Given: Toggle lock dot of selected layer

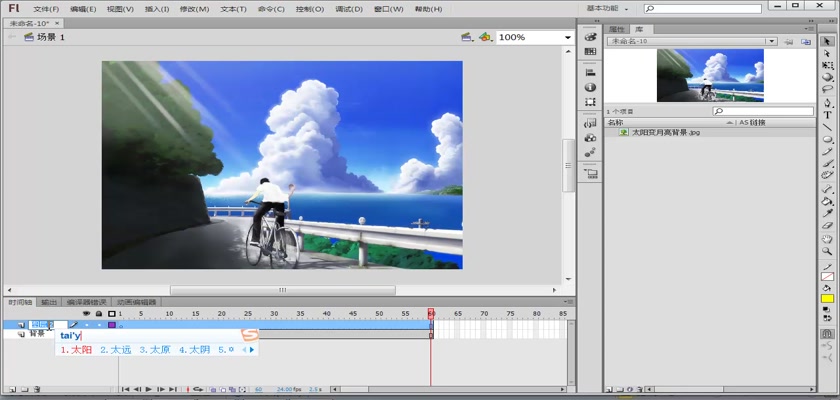Looking at the screenshot, I should pyautogui.click(x=99, y=325).
